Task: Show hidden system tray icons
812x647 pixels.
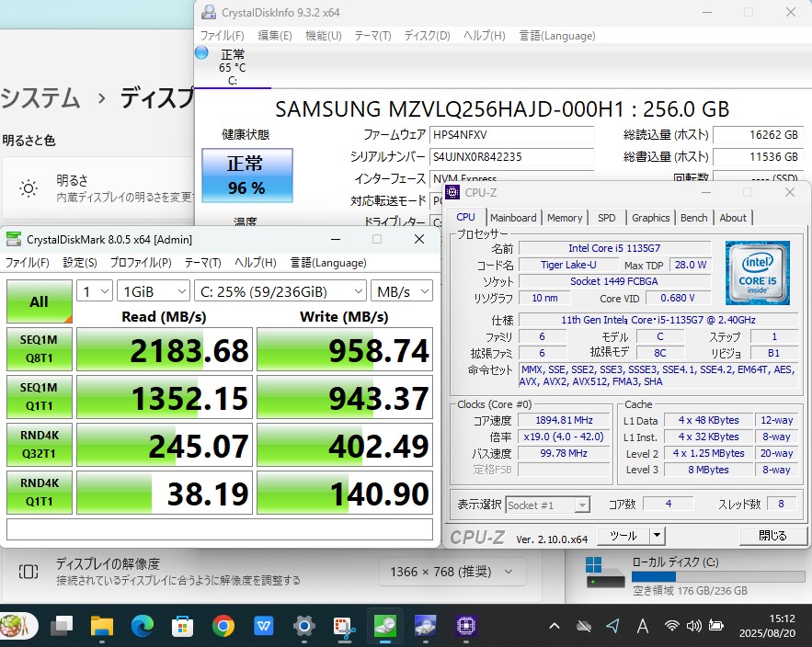Action: pos(555,626)
